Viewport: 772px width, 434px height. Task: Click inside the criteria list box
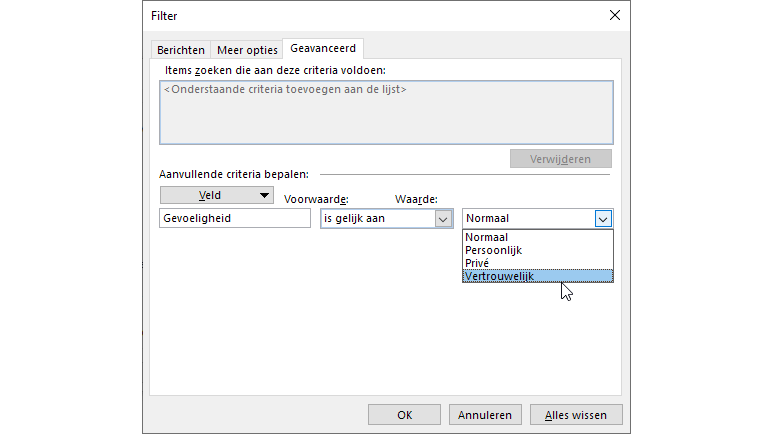pyautogui.click(x=385, y=111)
